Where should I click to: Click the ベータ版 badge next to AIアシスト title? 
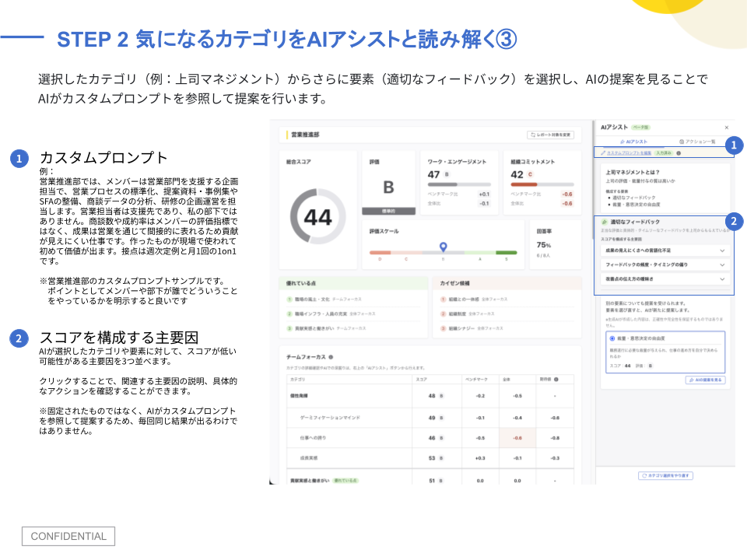[x=640, y=128]
